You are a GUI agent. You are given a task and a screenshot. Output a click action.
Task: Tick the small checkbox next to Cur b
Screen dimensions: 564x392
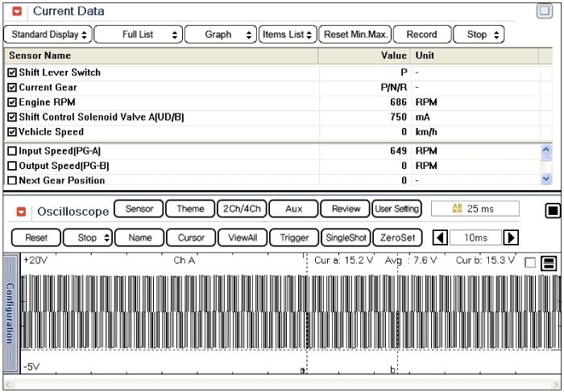tap(530, 262)
